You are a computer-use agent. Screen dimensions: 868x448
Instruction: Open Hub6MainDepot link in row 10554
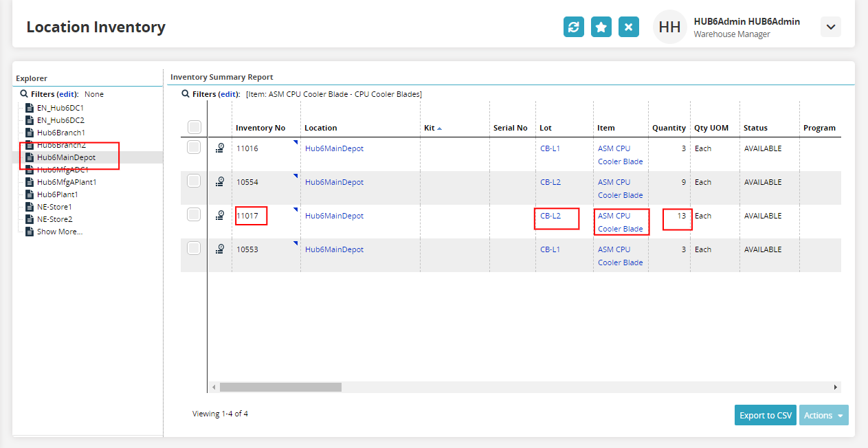point(334,182)
